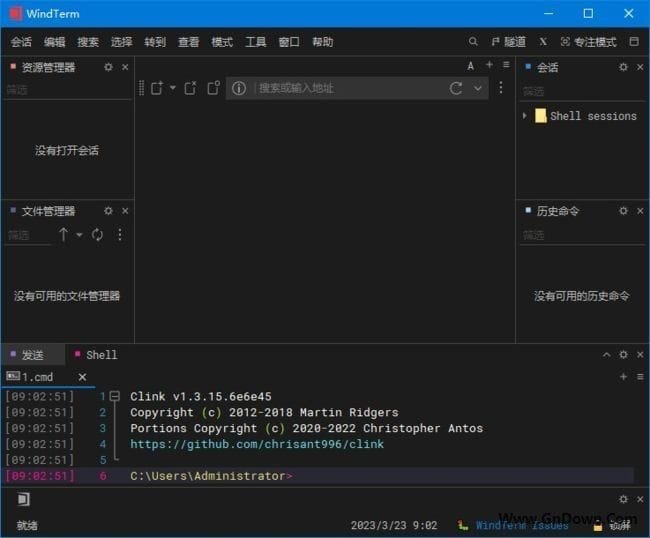Click the A font icon above address bar
Viewport: 650px width, 538px height.
tap(471, 66)
